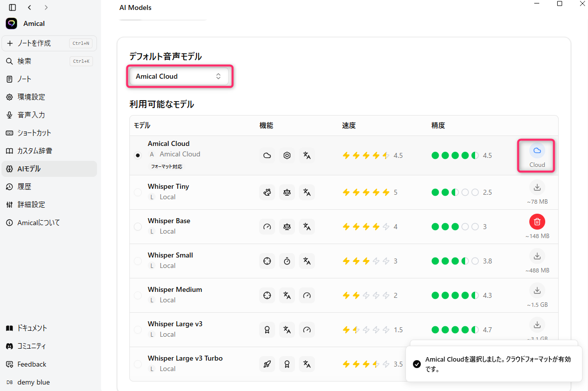Go back with the left arrow
Screen dimensions: 588x391
[x=29, y=7]
